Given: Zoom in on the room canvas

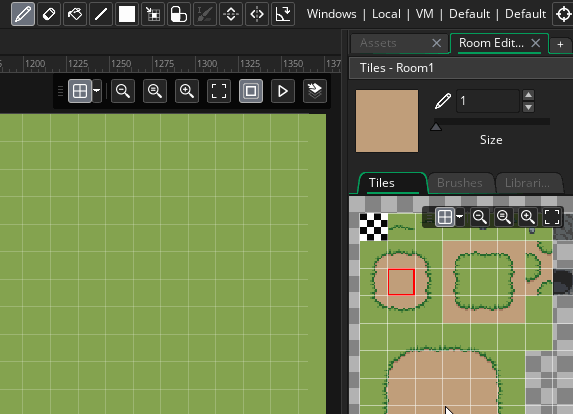Looking at the screenshot, I should tap(187, 91).
